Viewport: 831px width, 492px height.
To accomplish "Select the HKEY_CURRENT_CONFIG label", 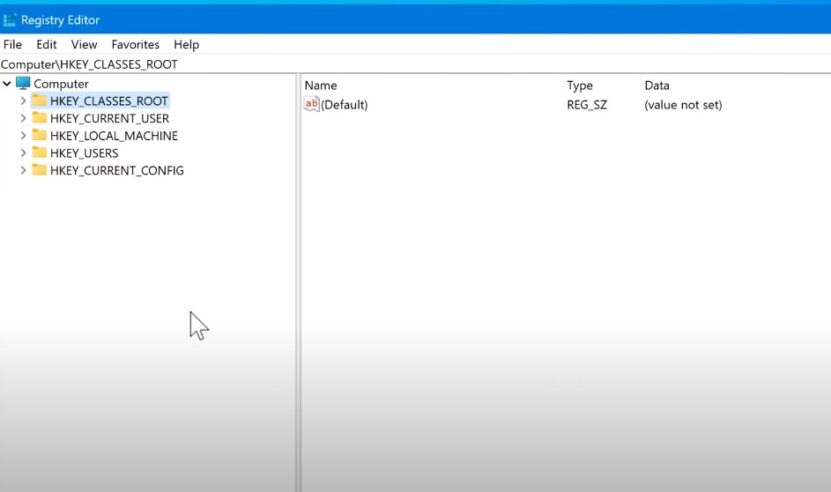I will 117,171.
